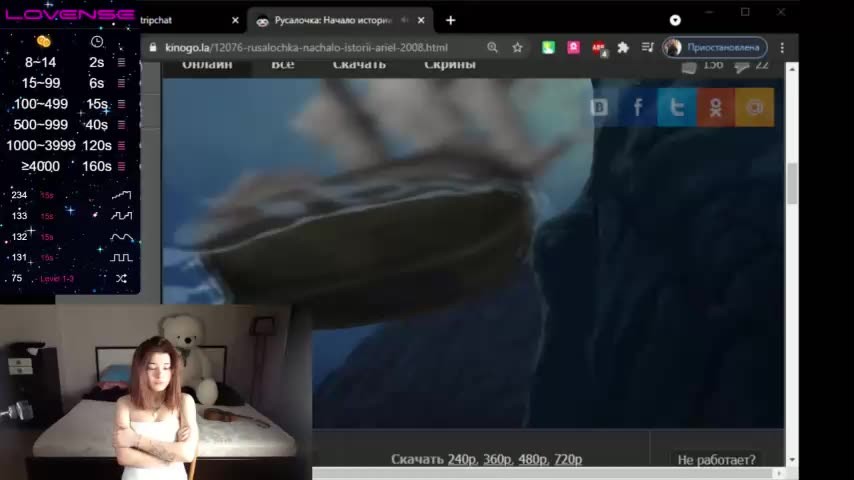The height and width of the screenshot is (480, 854).
Task: Click the Lovense clock duration icon
Action: (97, 41)
